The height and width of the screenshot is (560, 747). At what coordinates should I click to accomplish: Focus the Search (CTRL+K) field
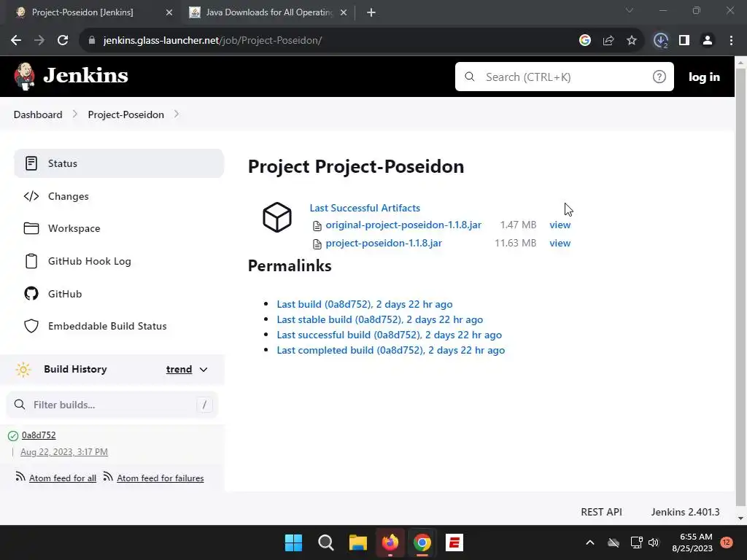click(564, 77)
